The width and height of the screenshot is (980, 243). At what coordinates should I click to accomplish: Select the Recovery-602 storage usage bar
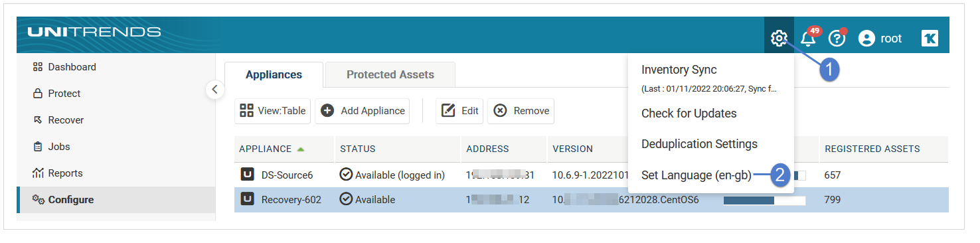764,200
